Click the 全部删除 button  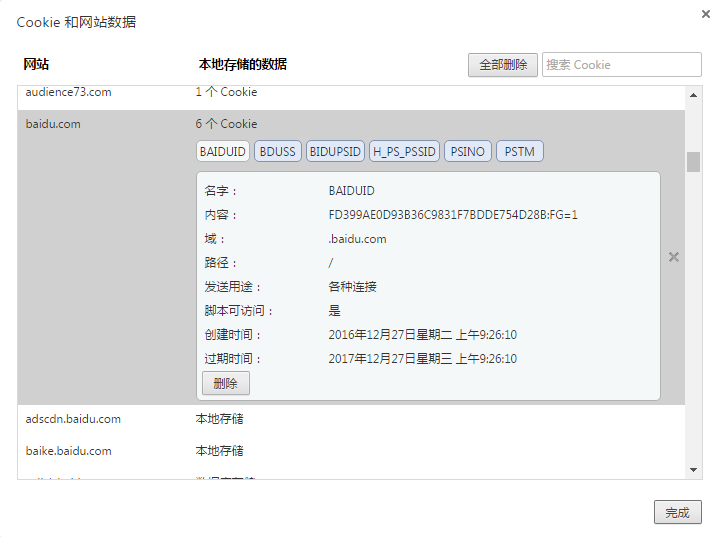[x=503, y=65]
